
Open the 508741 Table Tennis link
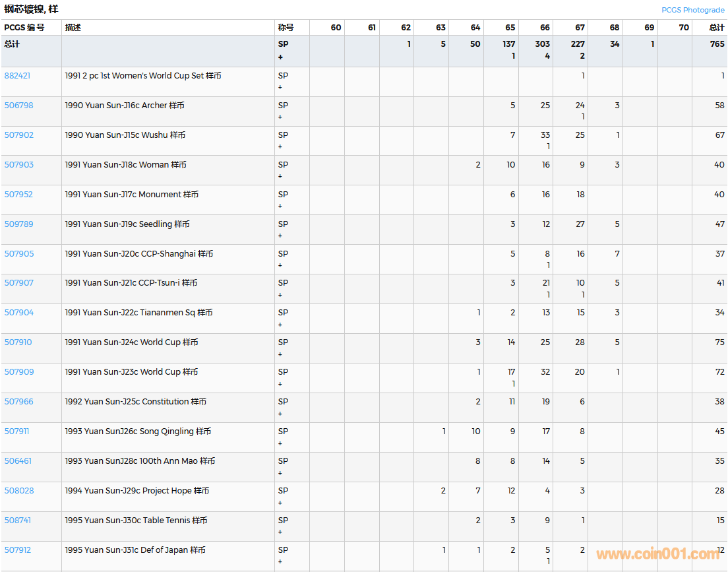click(x=17, y=521)
